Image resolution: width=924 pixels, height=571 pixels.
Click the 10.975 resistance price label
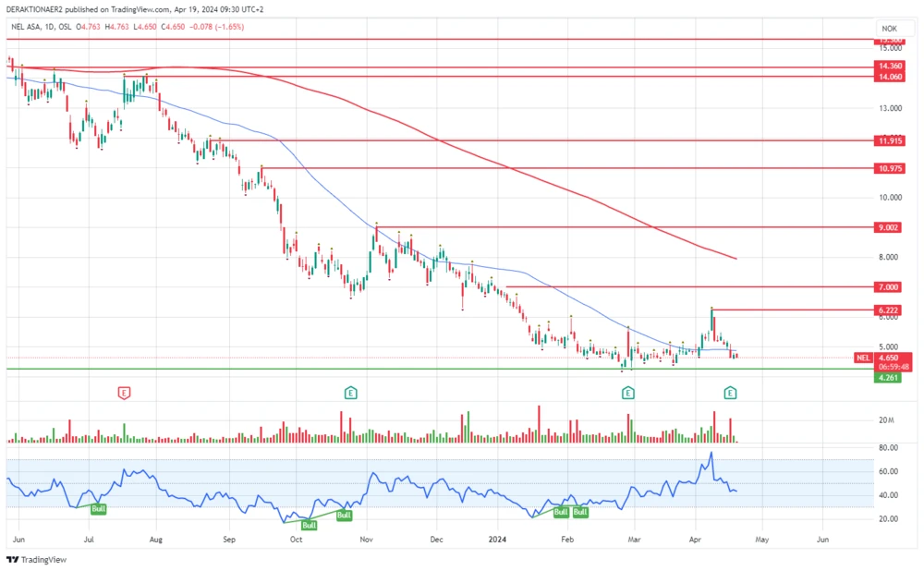(x=891, y=168)
